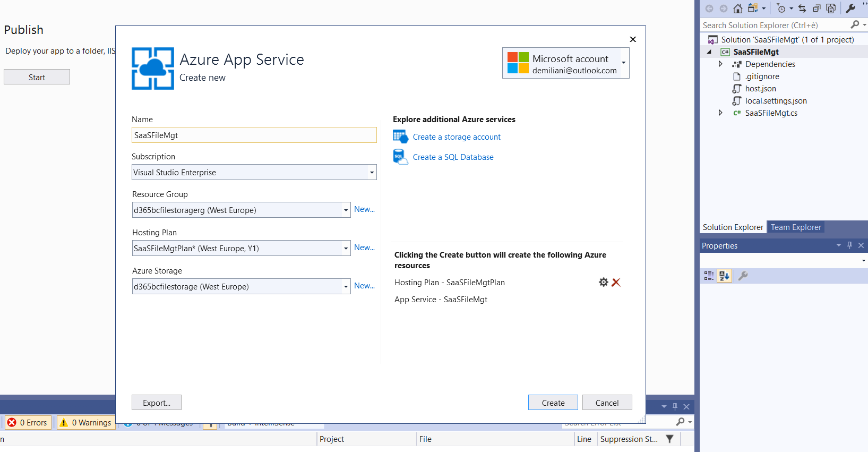Click the gear icon beside Hosting Plan resource
This screenshot has width=868, height=452.
(x=603, y=282)
